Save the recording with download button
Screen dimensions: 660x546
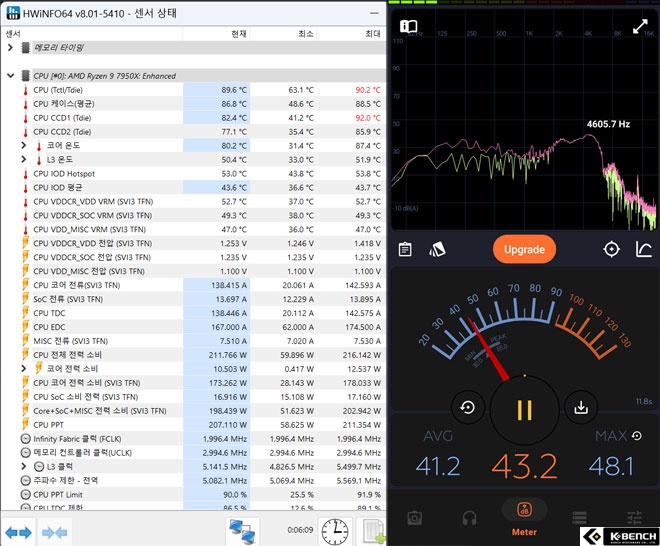point(581,407)
